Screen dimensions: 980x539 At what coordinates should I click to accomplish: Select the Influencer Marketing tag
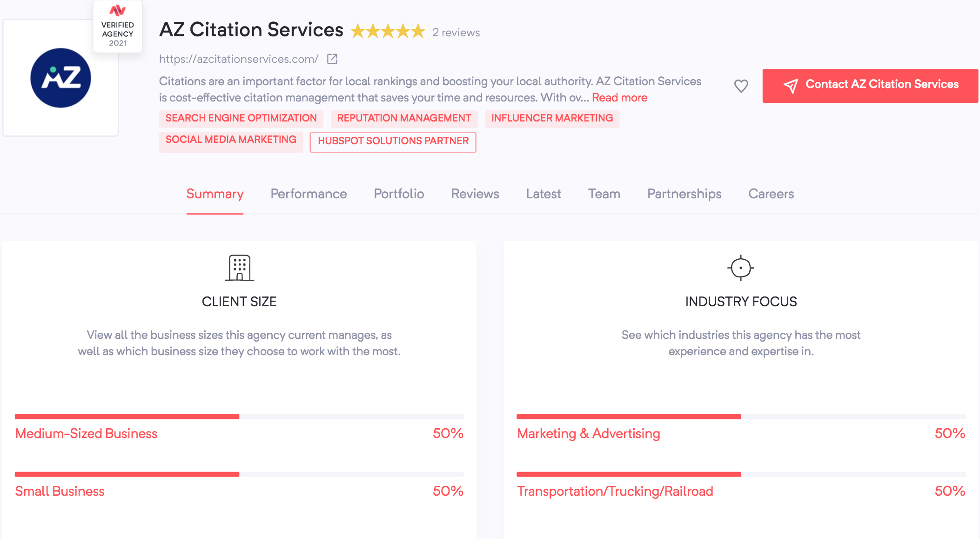tap(552, 118)
